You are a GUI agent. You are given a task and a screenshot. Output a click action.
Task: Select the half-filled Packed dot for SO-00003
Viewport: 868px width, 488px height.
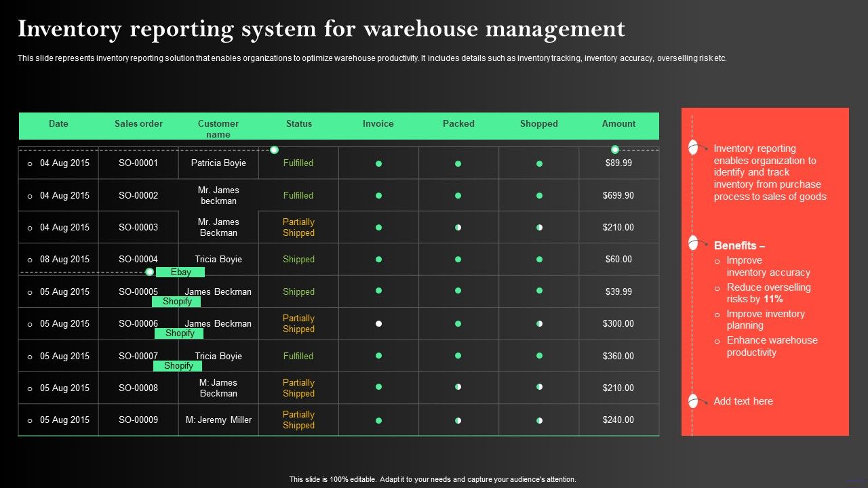click(458, 228)
